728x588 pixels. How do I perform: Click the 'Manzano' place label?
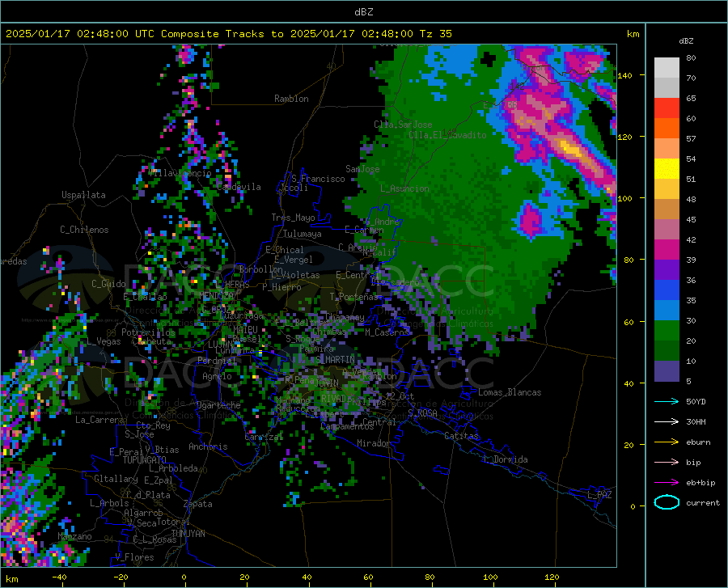[74, 536]
